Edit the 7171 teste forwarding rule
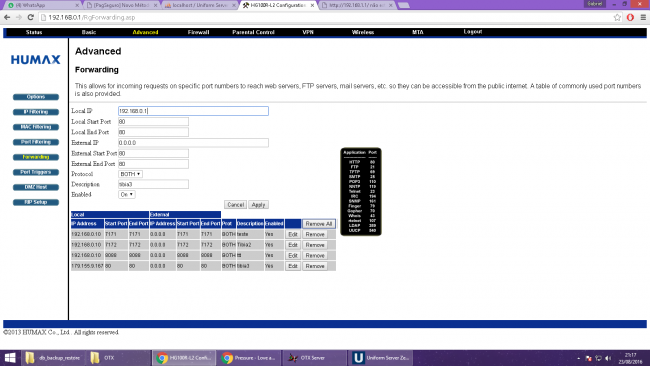 click(x=293, y=235)
